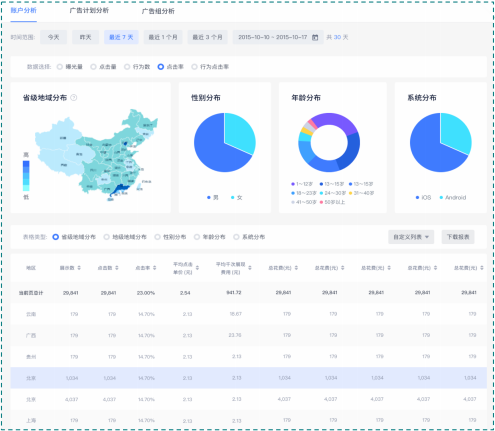The image size is (495, 431).
Task: Open the 自定义列表 dropdown
Action: pos(411,237)
